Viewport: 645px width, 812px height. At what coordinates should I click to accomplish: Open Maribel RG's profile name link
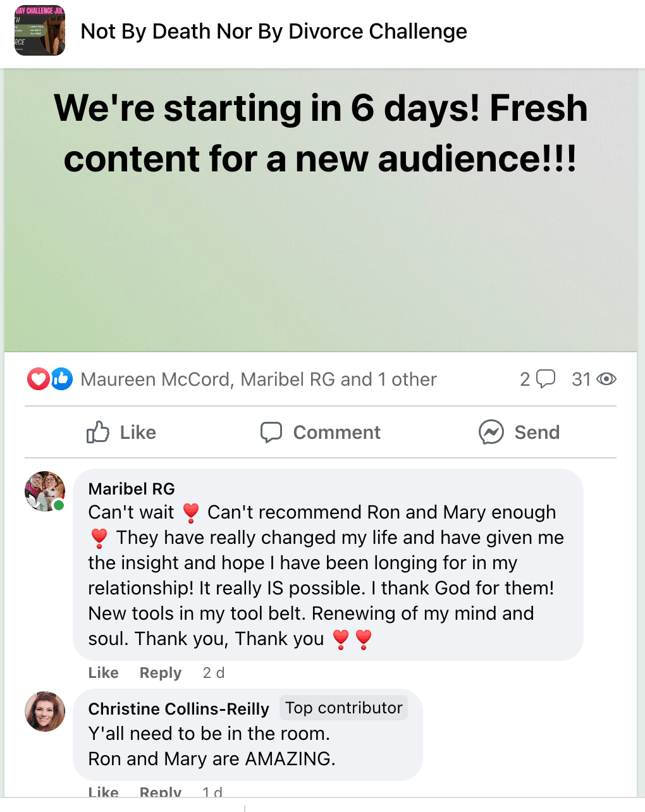132,489
